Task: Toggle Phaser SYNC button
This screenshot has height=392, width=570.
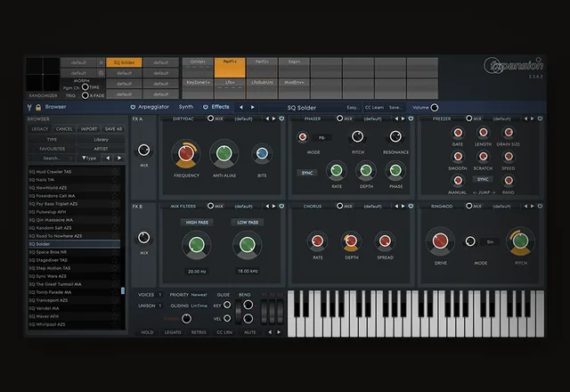Action: click(x=307, y=173)
